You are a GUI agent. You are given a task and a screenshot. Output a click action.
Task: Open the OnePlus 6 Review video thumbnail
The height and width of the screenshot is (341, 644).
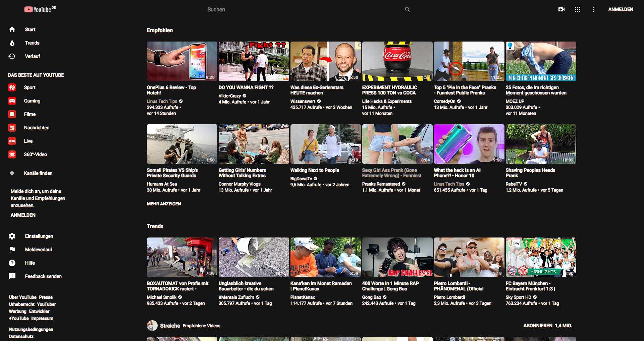[182, 61]
